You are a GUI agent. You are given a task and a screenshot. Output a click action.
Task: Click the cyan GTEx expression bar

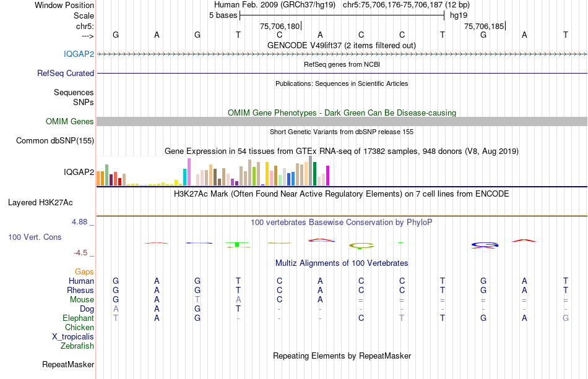(185, 177)
